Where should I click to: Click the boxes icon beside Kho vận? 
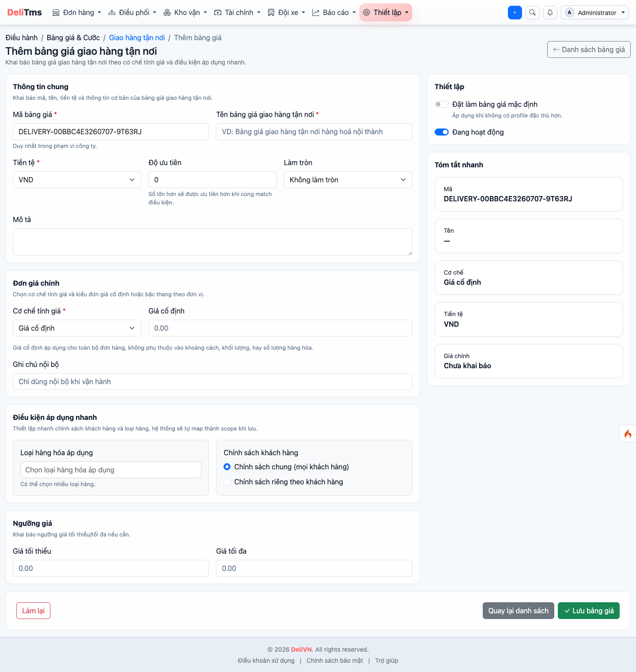click(167, 12)
